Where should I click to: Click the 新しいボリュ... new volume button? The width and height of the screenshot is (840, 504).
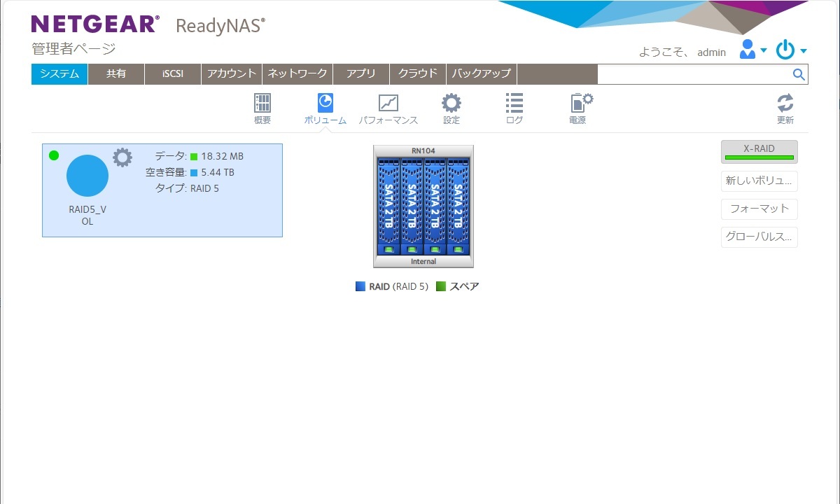[x=759, y=181]
